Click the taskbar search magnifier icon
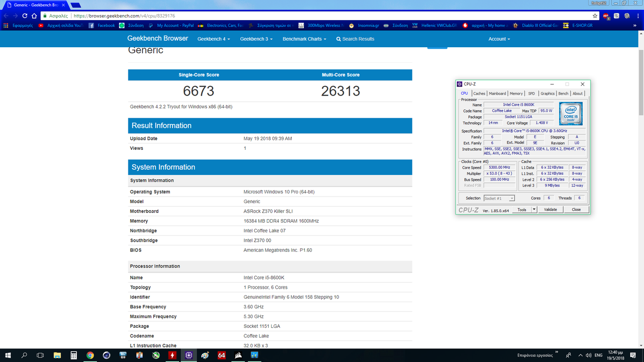Viewport: 644px width, 362px height. pos(24,355)
